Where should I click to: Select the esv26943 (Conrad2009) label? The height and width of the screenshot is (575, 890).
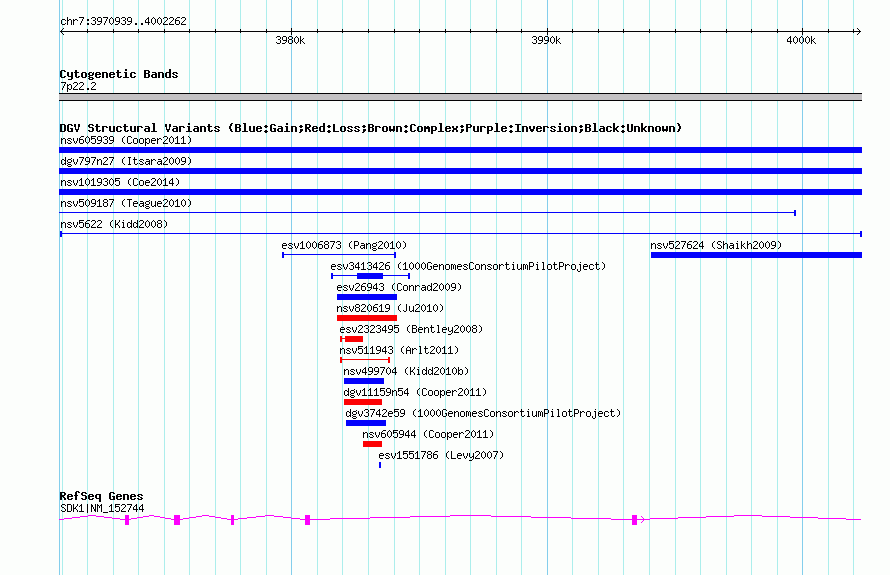(x=399, y=287)
